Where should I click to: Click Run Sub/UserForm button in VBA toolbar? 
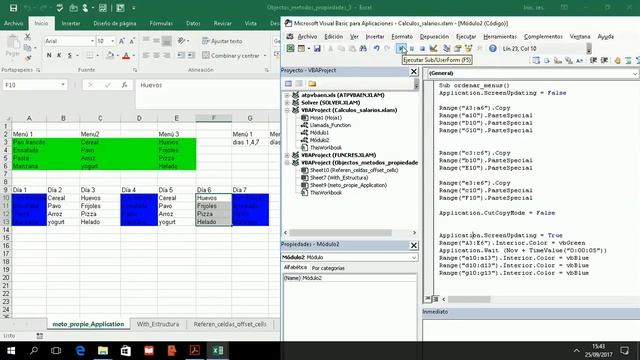[402, 49]
